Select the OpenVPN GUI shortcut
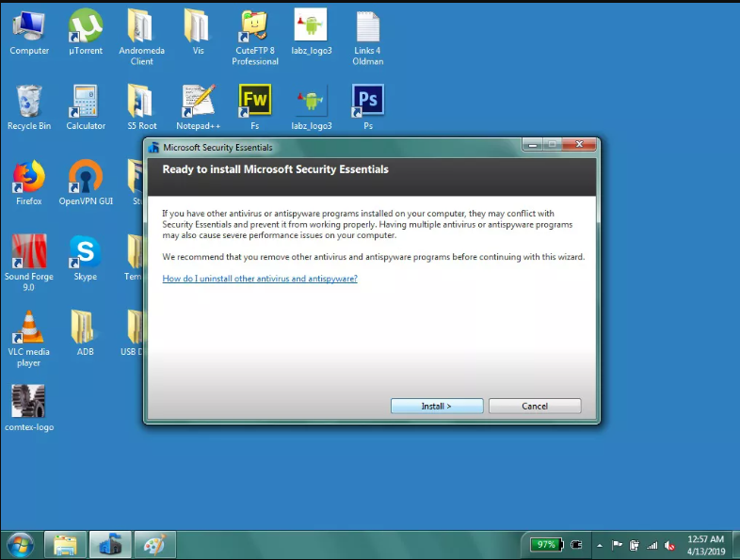 86,183
